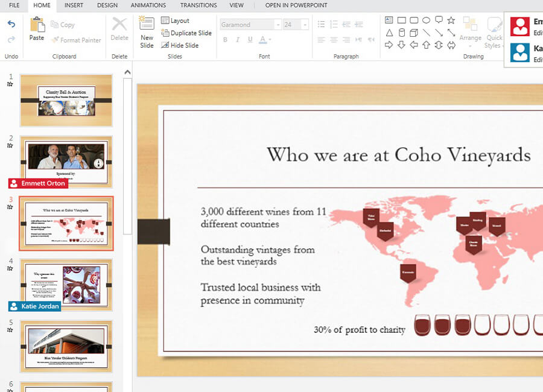Screen dimensions: 543x392
Task: Toggle Italic text formatting
Action: 237,40
